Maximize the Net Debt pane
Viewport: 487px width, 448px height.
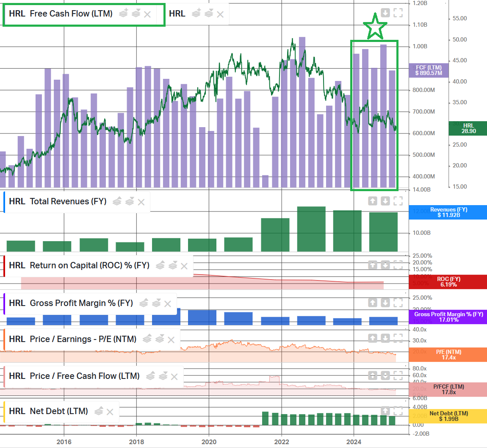[398, 411]
